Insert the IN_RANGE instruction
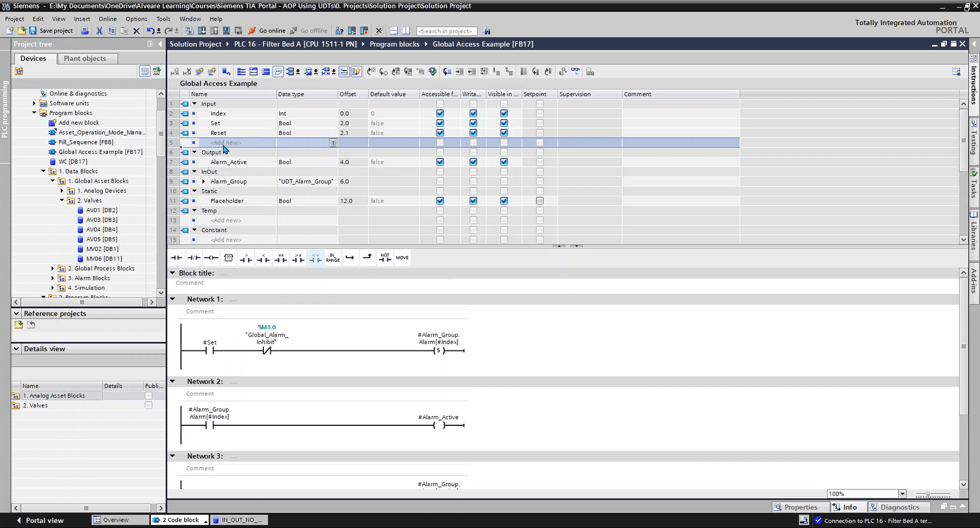The width and height of the screenshot is (980, 528). click(332, 258)
